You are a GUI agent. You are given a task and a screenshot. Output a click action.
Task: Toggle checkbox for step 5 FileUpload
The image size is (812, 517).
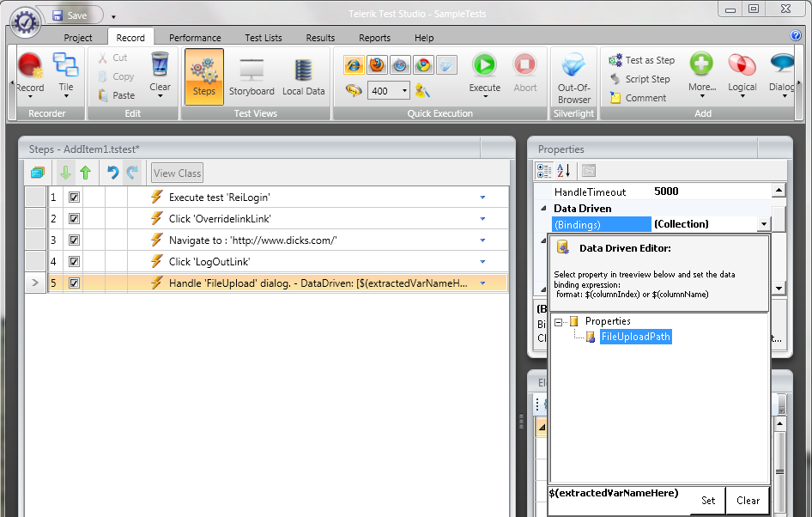74,283
